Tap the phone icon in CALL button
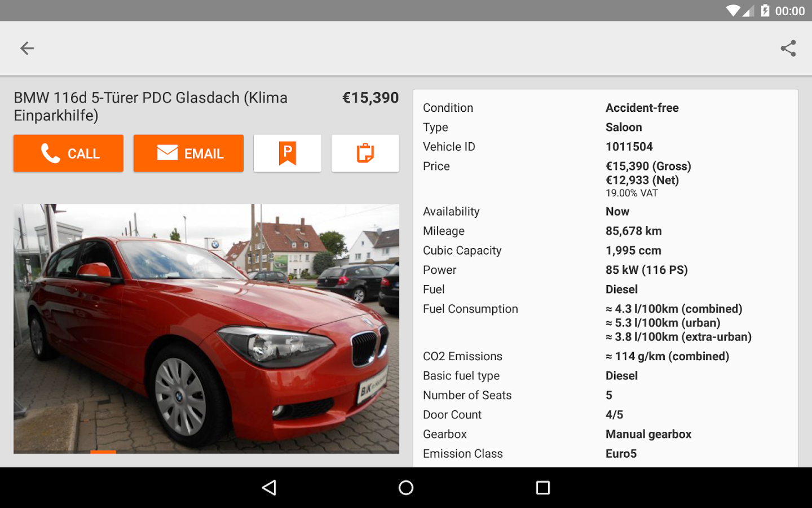This screenshot has width=812, height=508. pyautogui.click(x=50, y=153)
